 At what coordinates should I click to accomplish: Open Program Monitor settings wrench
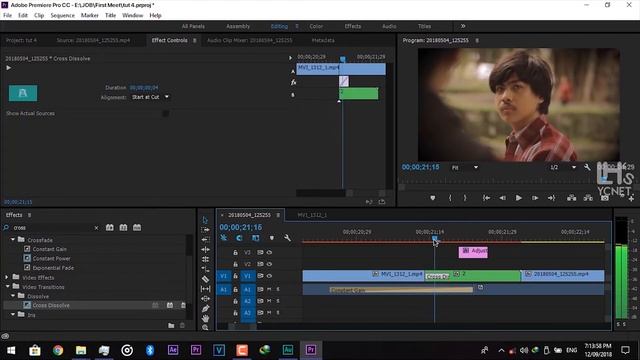coord(587,167)
